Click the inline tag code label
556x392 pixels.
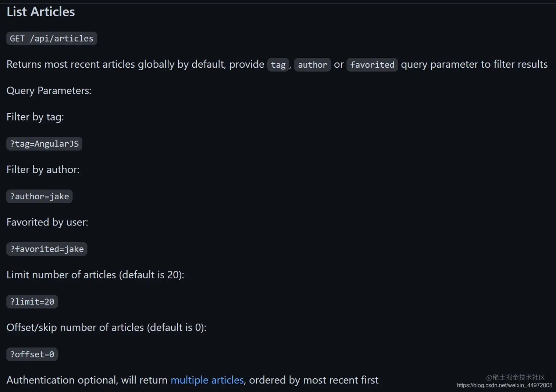[x=278, y=65]
